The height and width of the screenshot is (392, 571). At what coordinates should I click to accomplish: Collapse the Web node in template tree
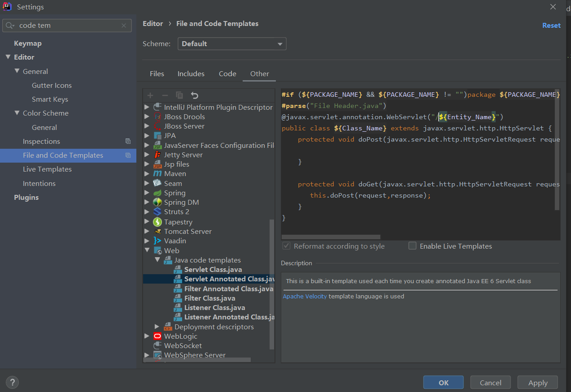pos(147,251)
